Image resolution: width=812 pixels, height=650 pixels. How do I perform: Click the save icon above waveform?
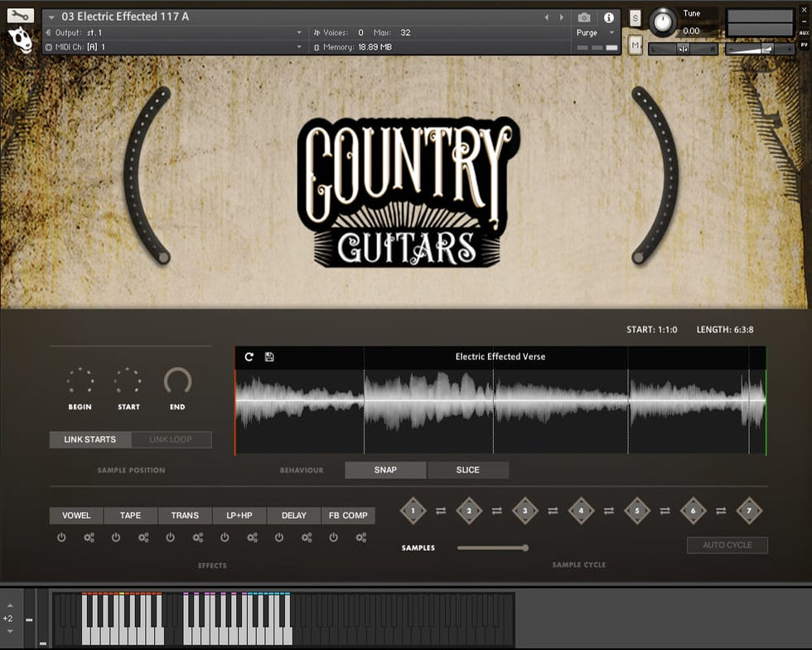point(269,357)
